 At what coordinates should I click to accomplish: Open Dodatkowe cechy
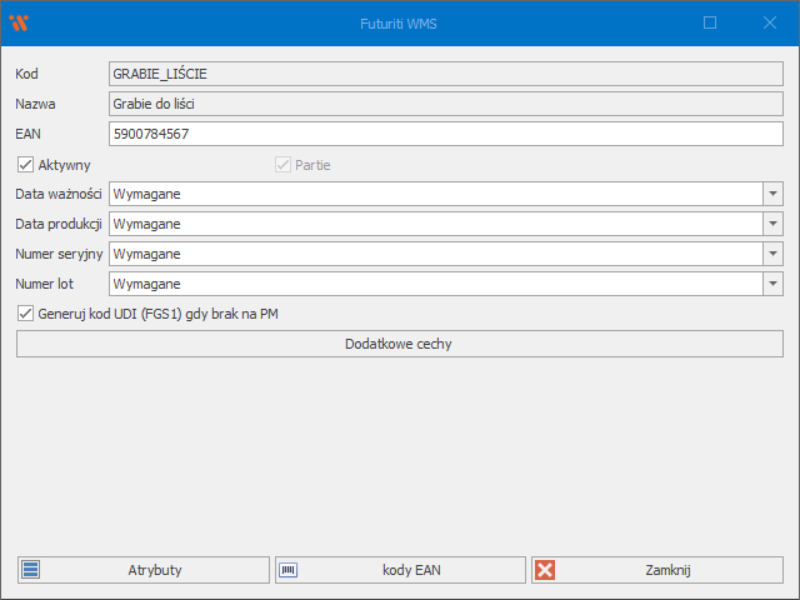click(399, 344)
